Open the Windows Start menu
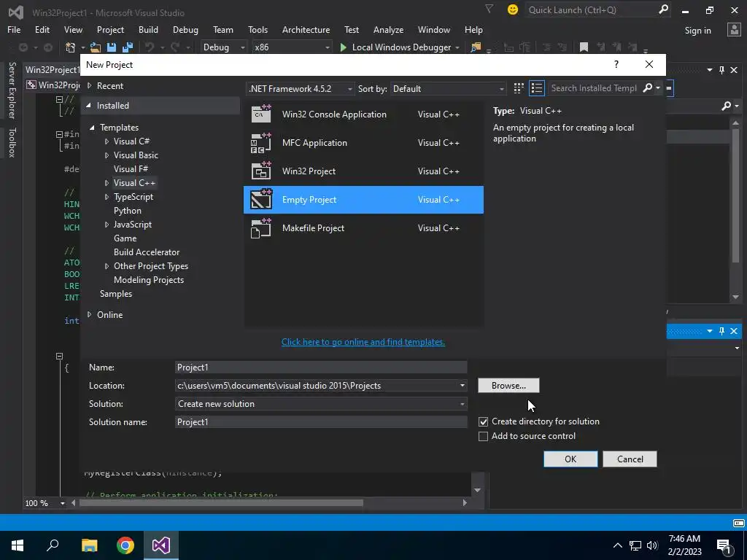The image size is (747, 560). click(x=18, y=545)
